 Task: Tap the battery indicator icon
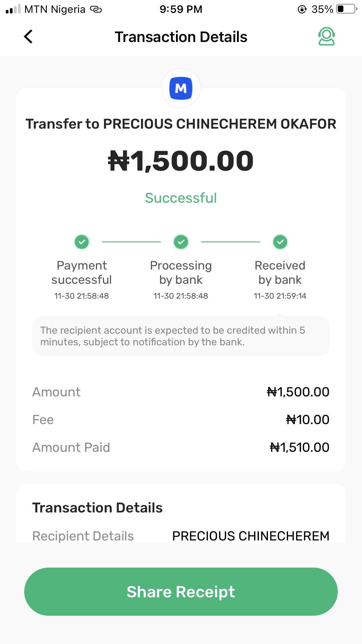pos(346,9)
